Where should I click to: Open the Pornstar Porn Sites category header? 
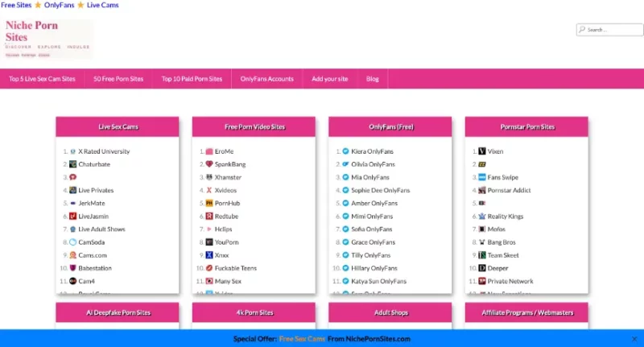pos(526,127)
